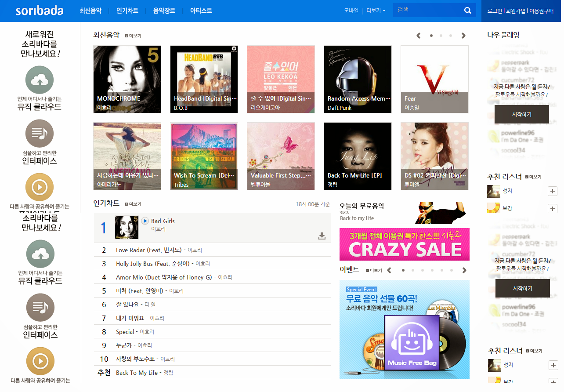
Task: Open the 누군가 chart song
Action: (124, 345)
